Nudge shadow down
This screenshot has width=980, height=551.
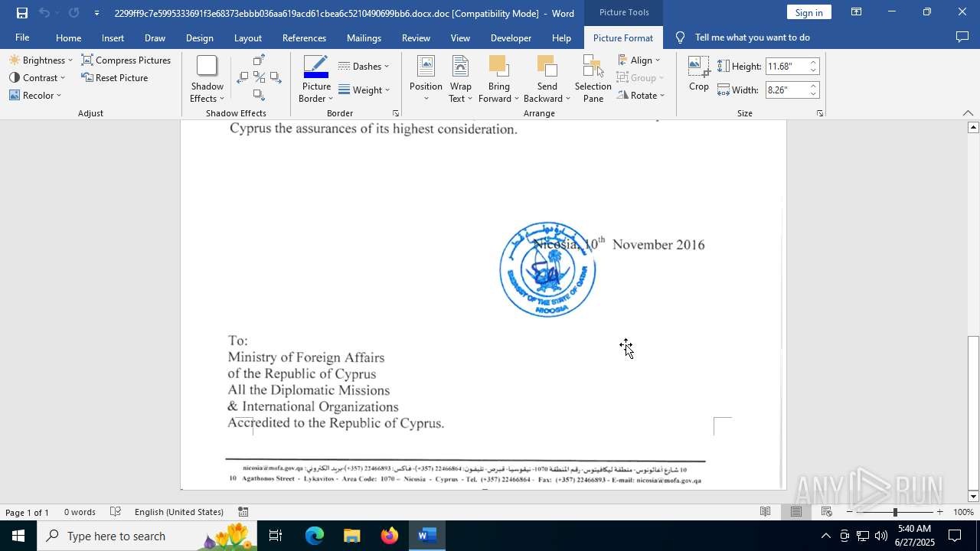pyautogui.click(x=259, y=95)
